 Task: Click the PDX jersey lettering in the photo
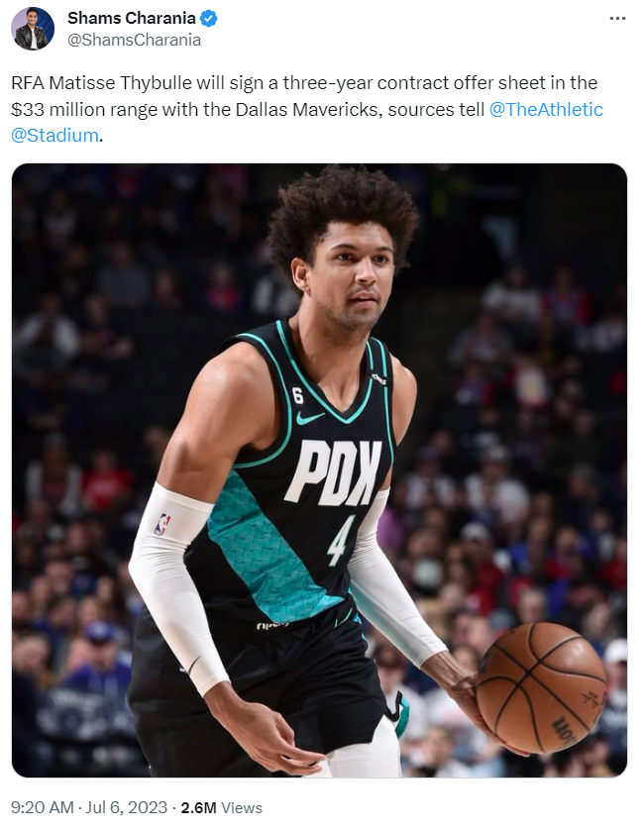click(333, 472)
